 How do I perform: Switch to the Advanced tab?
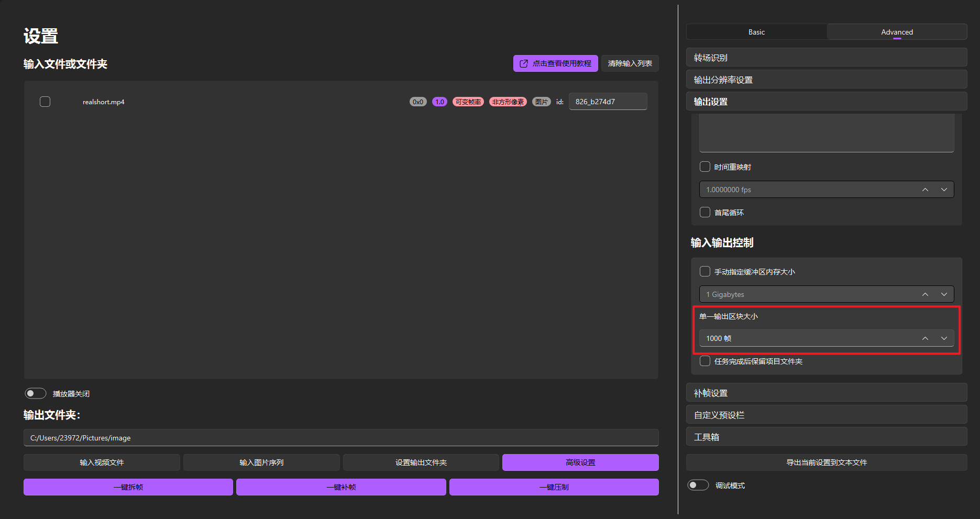pos(897,32)
